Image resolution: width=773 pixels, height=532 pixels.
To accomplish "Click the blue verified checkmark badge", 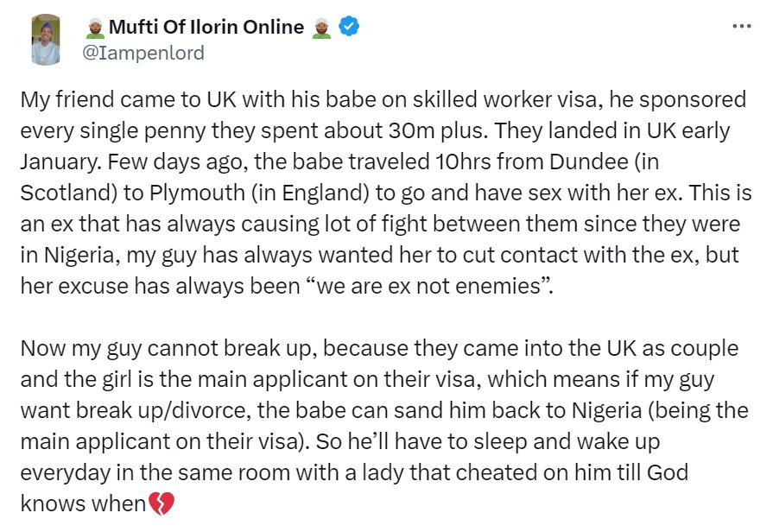I will click(348, 27).
